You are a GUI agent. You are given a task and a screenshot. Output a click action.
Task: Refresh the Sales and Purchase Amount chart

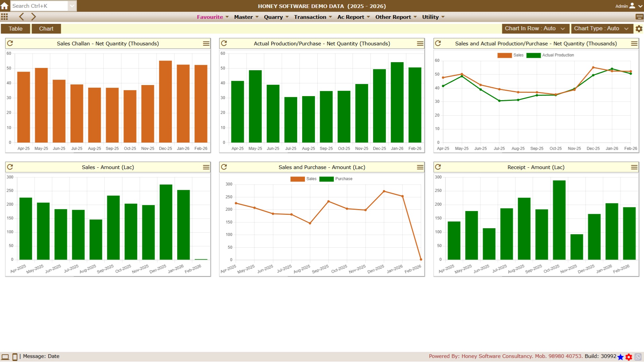224,167
